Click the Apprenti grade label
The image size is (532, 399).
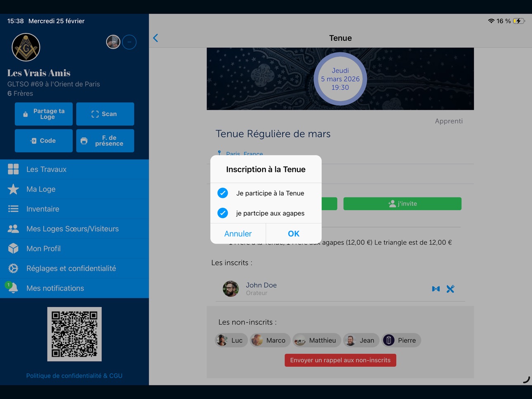pos(449,121)
